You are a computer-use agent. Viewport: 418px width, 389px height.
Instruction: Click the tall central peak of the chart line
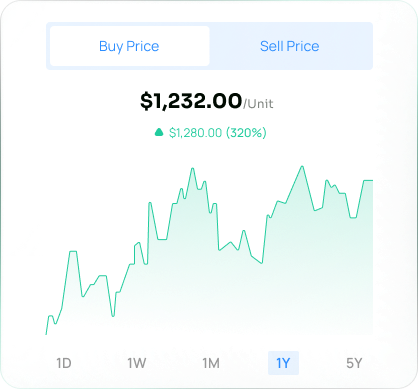192,169
